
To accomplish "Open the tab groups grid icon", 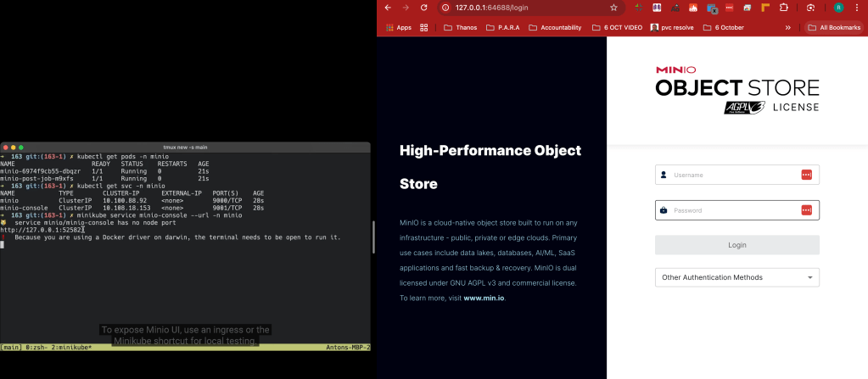I will pyautogui.click(x=424, y=28).
